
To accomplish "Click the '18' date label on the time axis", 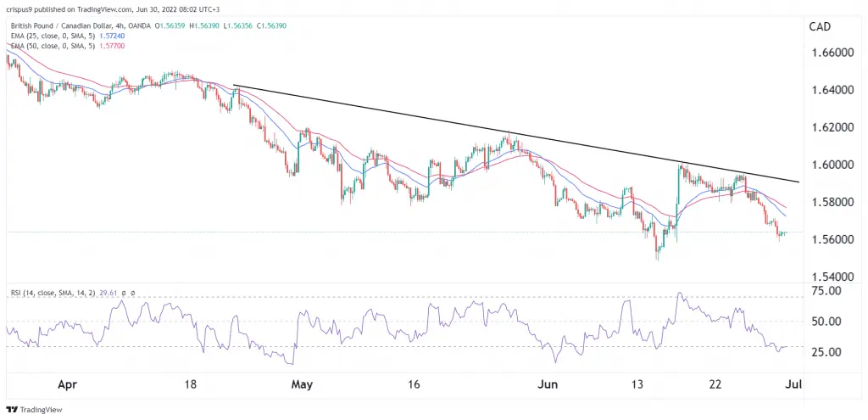I will pyautogui.click(x=191, y=384).
